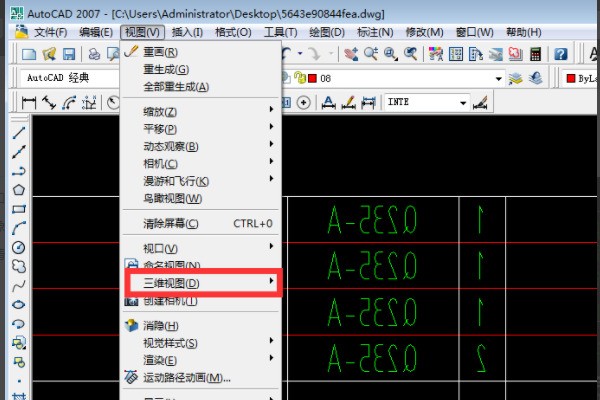The image size is (600, 400).
Task: Expand the 平移(P) submenu
Action: (x=201, y=129)
